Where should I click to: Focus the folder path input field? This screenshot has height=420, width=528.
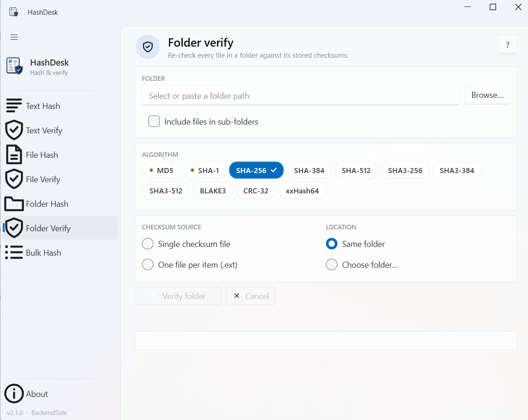tap(300, 95)
